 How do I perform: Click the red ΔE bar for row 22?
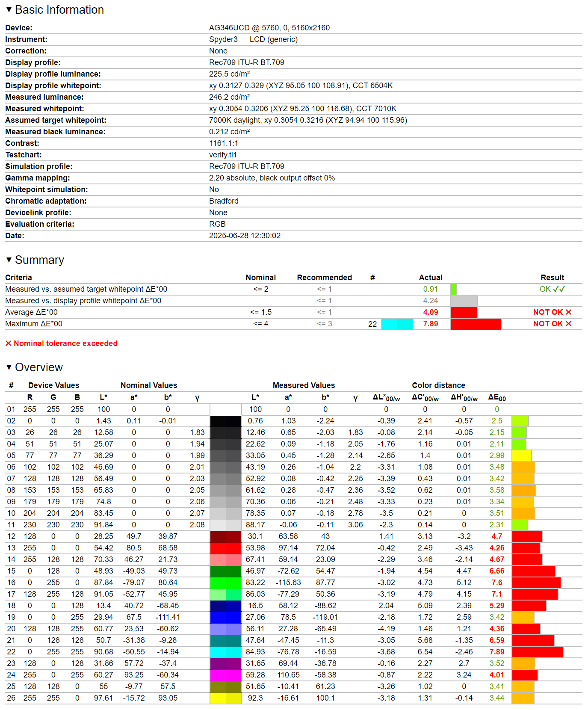pos(537,652)
